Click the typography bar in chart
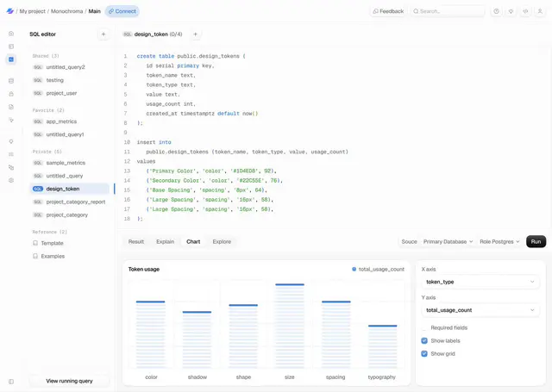This screenshot has width=552, height=392. tap(383, 346)
